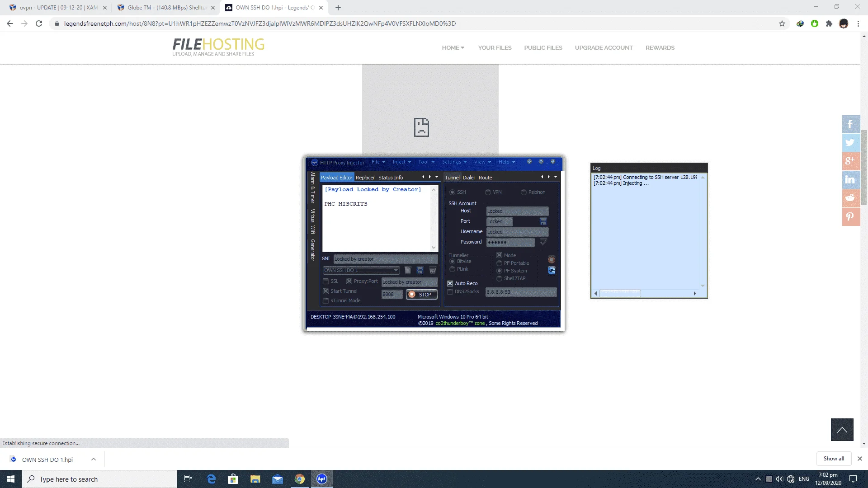
Task: Click the HTTP Proxy Injector logo icon
Action: (315, 162)
